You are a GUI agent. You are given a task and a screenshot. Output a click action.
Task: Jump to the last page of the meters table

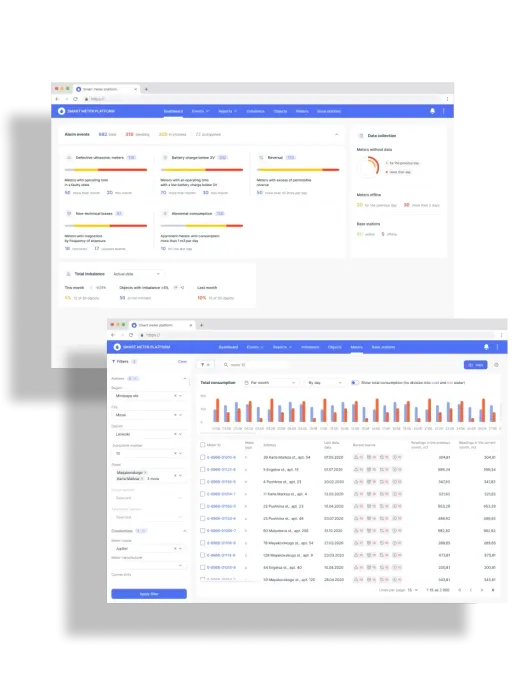(493, 590)
